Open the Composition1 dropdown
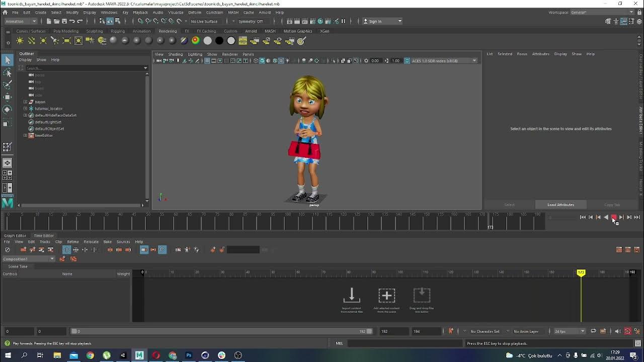 pyautogui.click(x=28, y=259)
